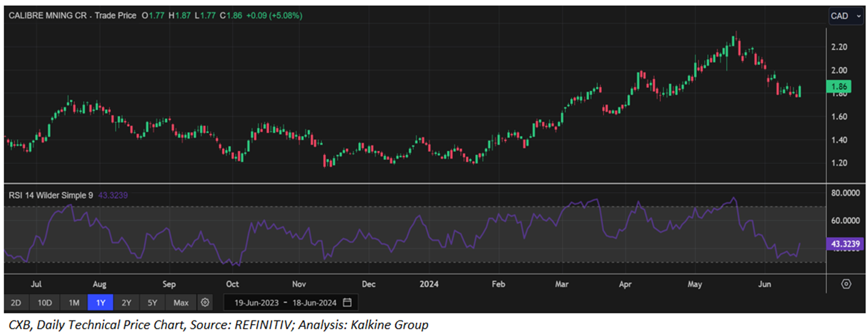This screenshot has width=868, height=333.
Task: Click the 18-Jun-2024 end date field
Action: click(314, 302)
